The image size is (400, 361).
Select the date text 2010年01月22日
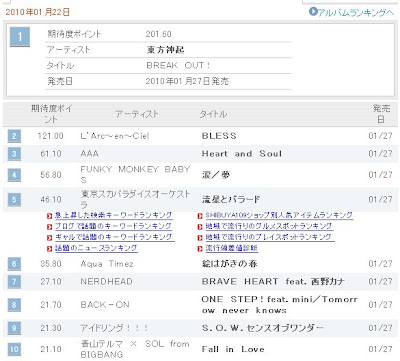pyautogui.click(x=37, y=12)
